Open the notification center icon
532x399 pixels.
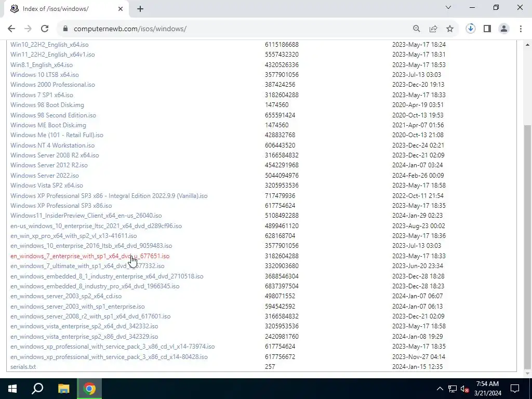point(515,389)
